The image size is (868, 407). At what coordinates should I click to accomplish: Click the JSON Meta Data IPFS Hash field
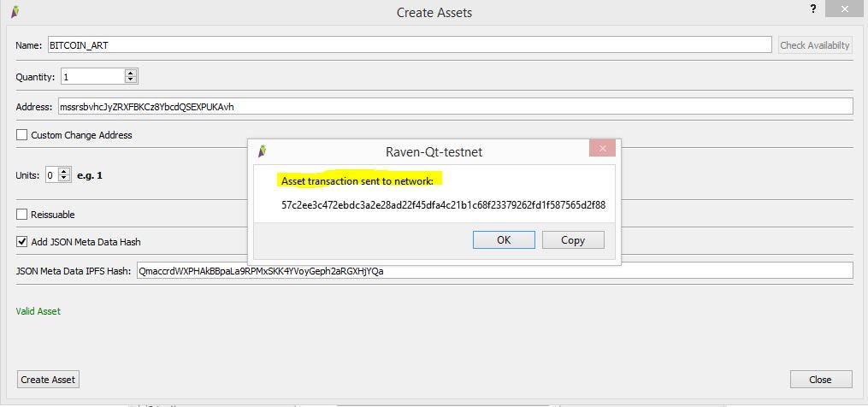click(x=495, y=271)
